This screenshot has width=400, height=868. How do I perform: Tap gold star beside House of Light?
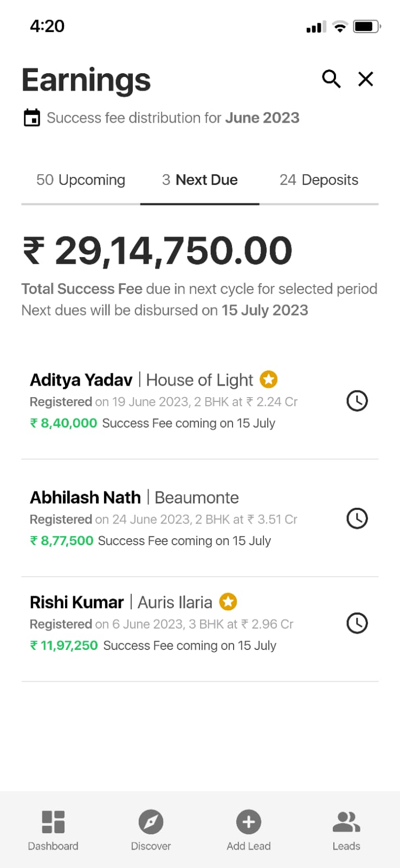[x=268, y=379]
